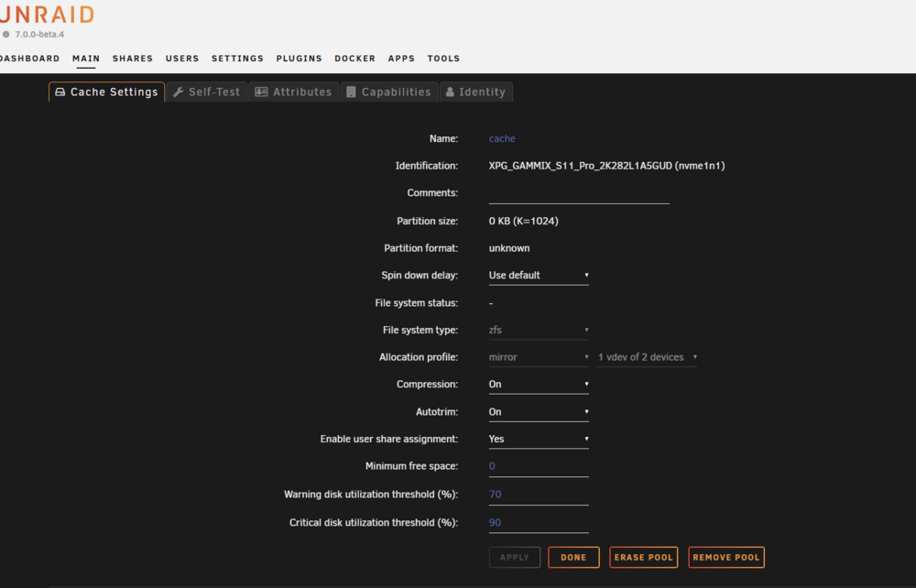The height and width of the screenshot is (588, 916).
Task: Open the Autotrim dropdown
Action: click(539, 411)
